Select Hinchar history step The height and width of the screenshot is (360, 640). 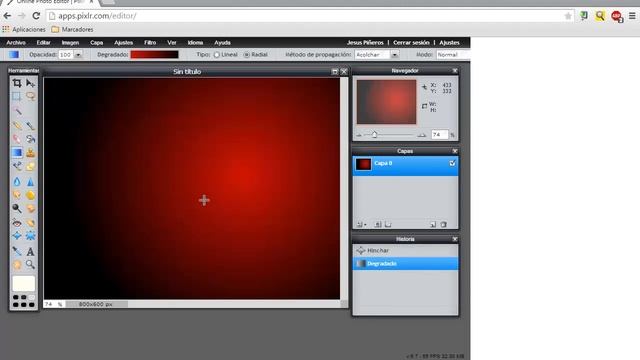tap(405, 250)
